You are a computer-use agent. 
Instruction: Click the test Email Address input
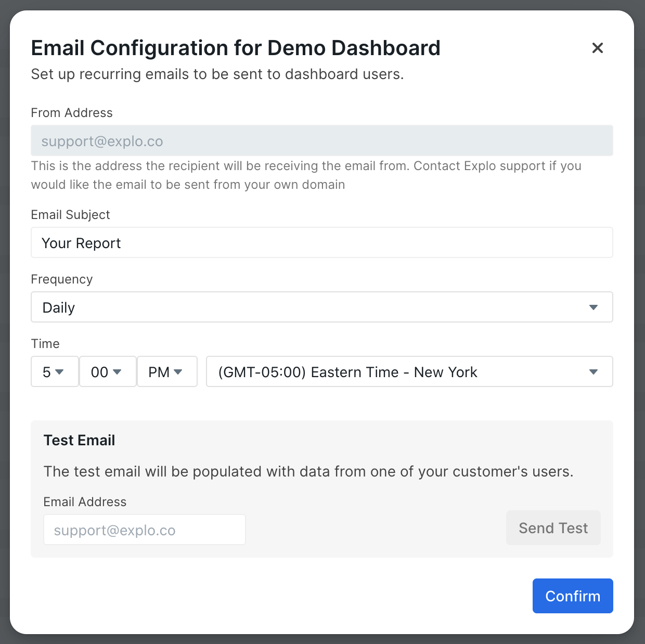click(x=144, y=530)
